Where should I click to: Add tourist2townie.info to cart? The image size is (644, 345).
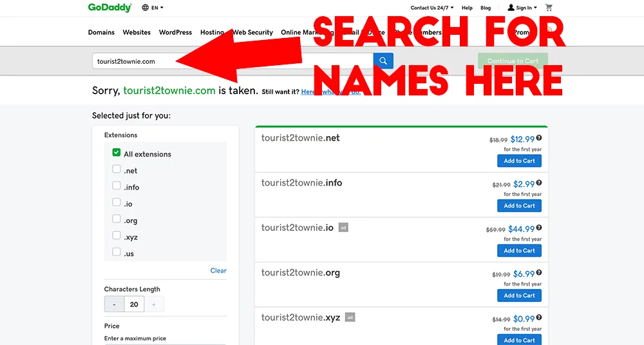[x=519, y=206]
